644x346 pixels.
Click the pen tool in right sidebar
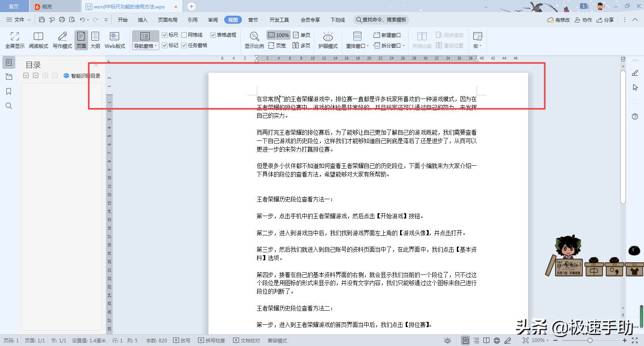point(635,73)
